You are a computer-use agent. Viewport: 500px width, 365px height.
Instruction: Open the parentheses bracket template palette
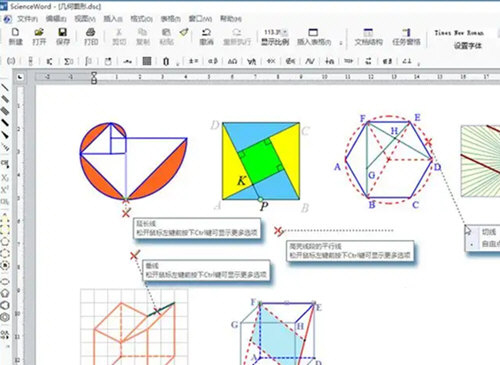11,61
